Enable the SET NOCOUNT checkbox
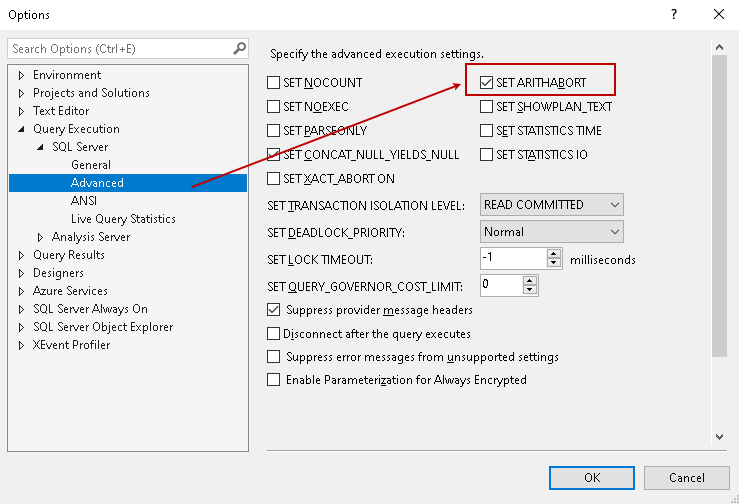 tap(274, 83)
